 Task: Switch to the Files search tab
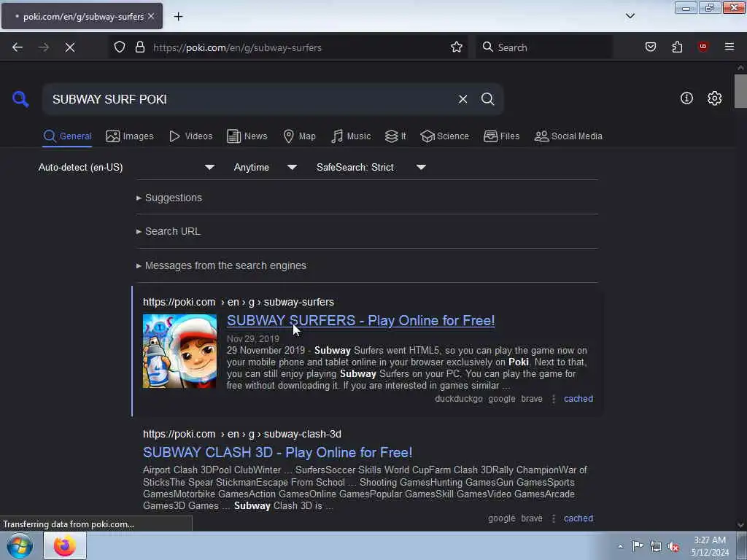[x=501, y=136]
